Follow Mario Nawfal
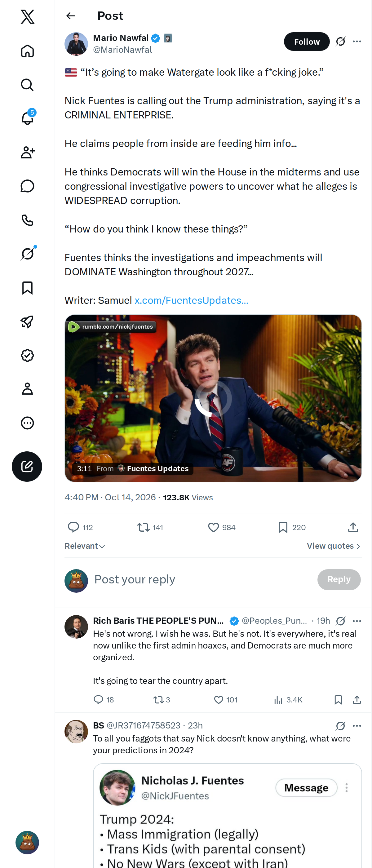 [306, 42]
